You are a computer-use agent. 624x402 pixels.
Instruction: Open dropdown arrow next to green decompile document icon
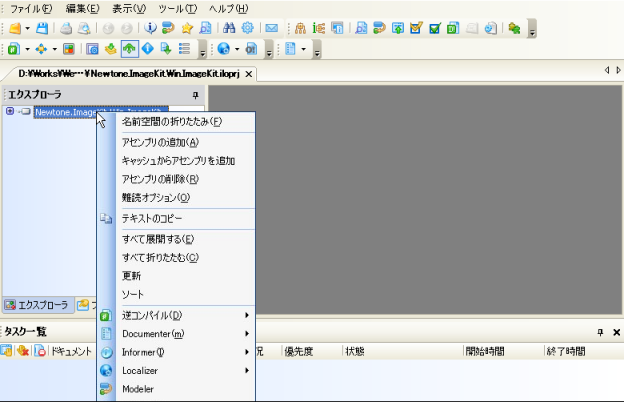pos(27,49)
